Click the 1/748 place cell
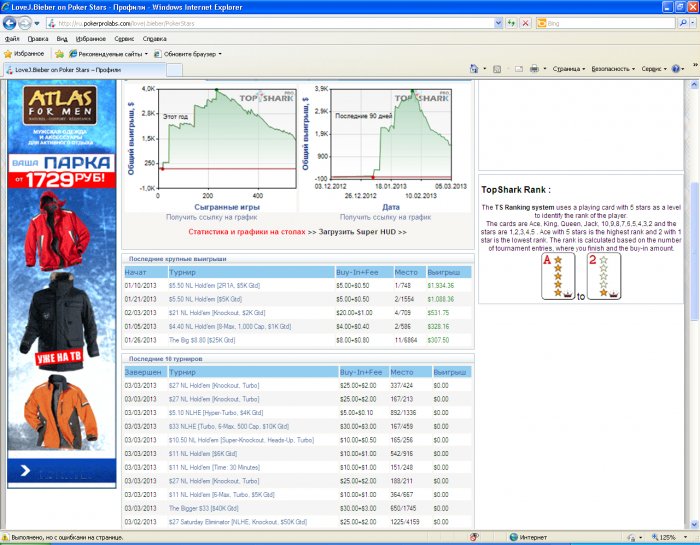Screen dimensions: 700x545 403,286
